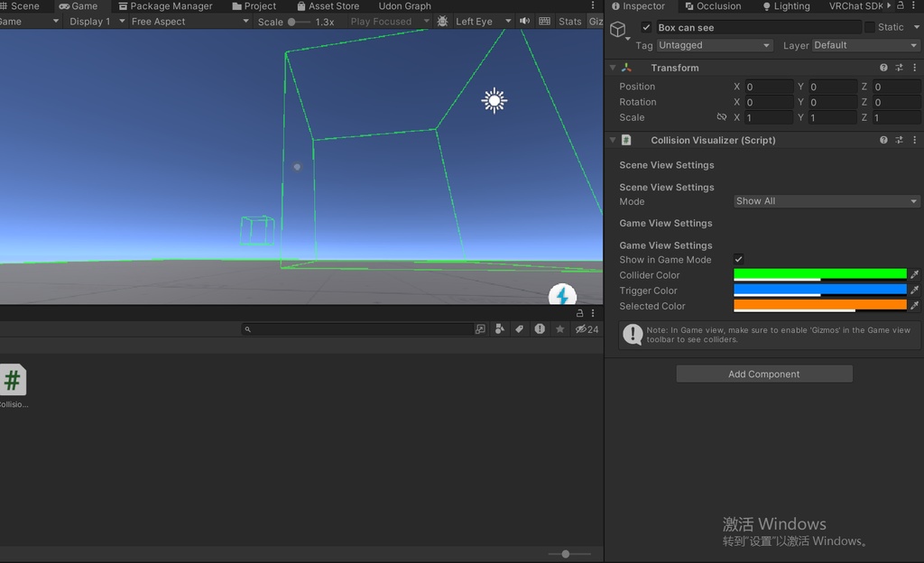The height and width of the screenshot is (563, 924).
Task: Open the label filter icon in Project window
Action: click(520, 328)
